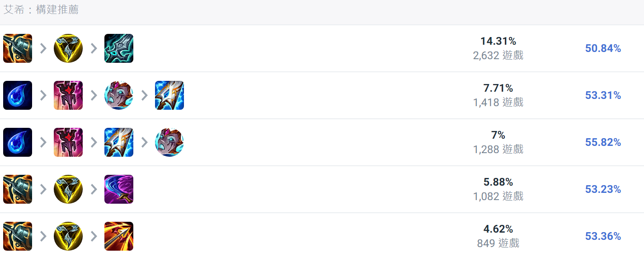Image resolution: width=644 pixels, height=257 pixels.
Task: Click the purple blade item icon in the 5.88% row
Action: (x=119, y=189)
